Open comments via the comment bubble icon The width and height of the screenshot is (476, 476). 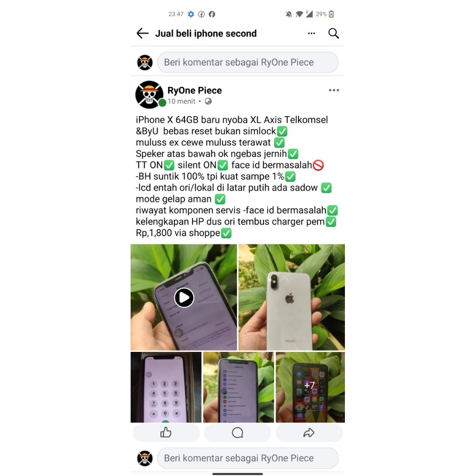coord(238,432)
